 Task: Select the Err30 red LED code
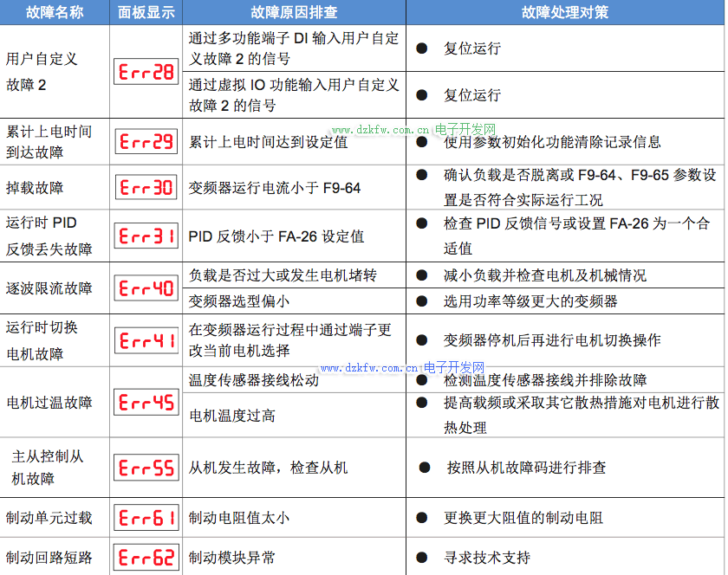pyautogui.click(x=146, y=187)
